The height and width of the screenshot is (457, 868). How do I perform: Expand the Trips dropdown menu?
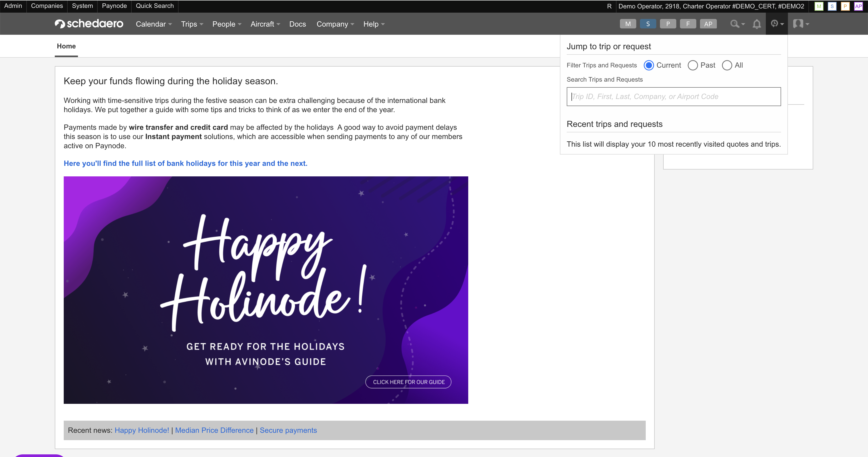tap(192, 24)
